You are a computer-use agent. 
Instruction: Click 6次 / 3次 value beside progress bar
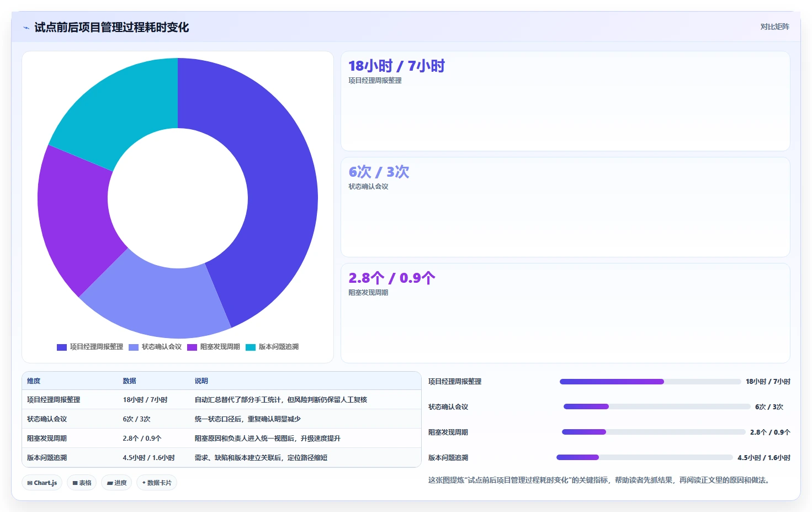(x=769, y=407)
